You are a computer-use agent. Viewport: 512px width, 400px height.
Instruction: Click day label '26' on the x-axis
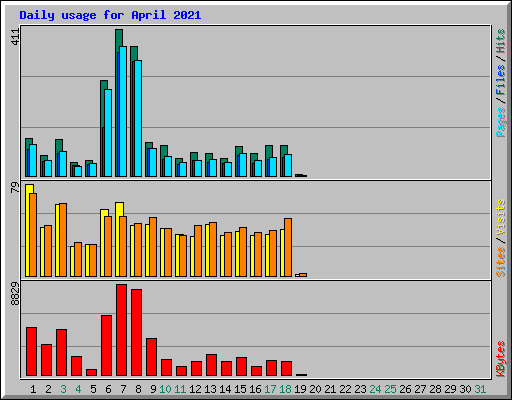[x=405, y=389]
